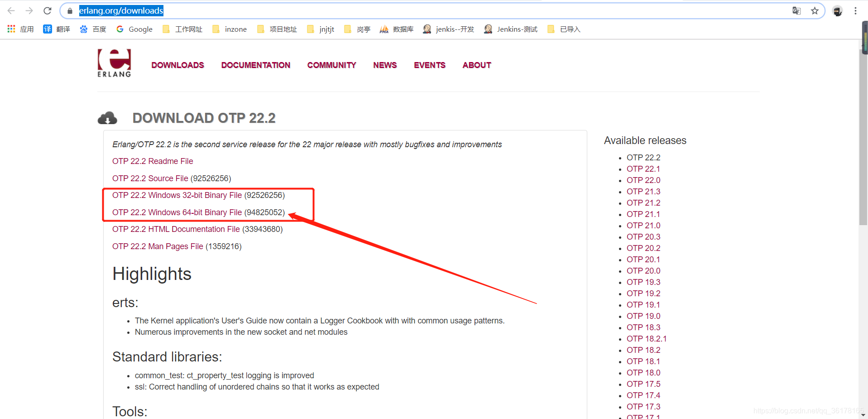Click the cloud download icon

(x=107, y=118)
